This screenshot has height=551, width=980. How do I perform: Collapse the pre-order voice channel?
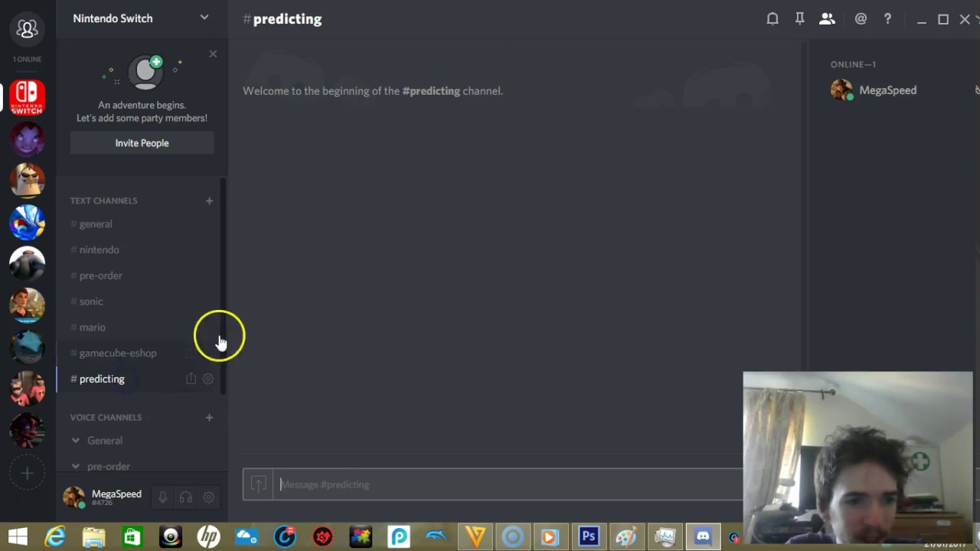75,466
